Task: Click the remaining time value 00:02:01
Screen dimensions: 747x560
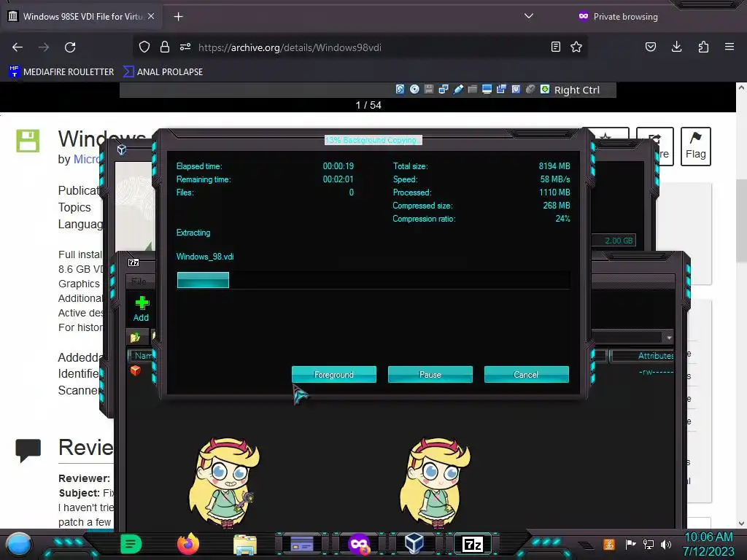Action: coord(338,179)
